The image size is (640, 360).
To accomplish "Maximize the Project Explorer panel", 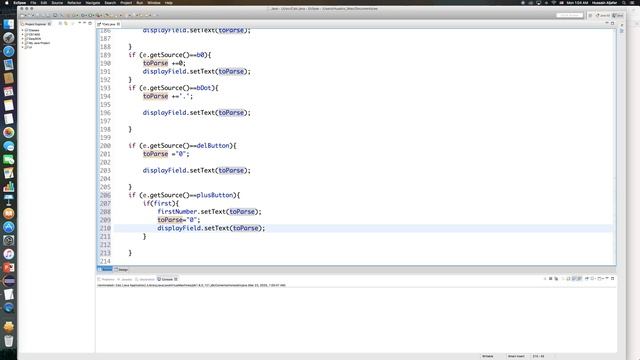I will click(x=90, y=23).
